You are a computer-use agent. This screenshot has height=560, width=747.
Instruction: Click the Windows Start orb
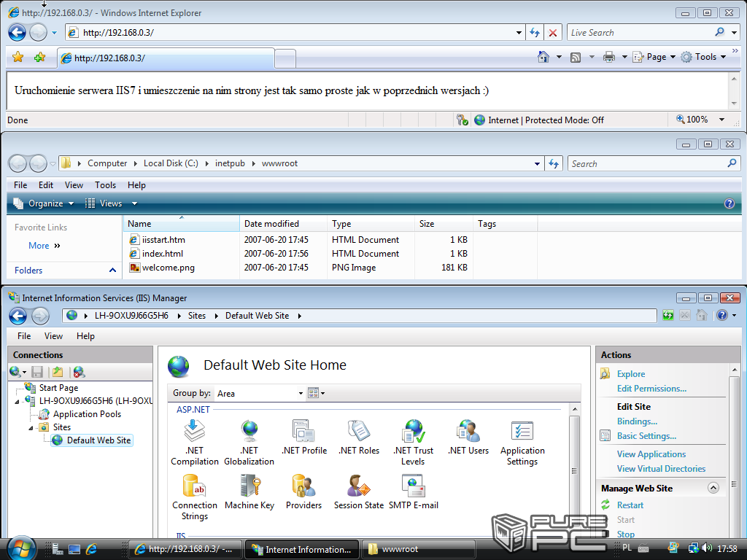(22, 548)
